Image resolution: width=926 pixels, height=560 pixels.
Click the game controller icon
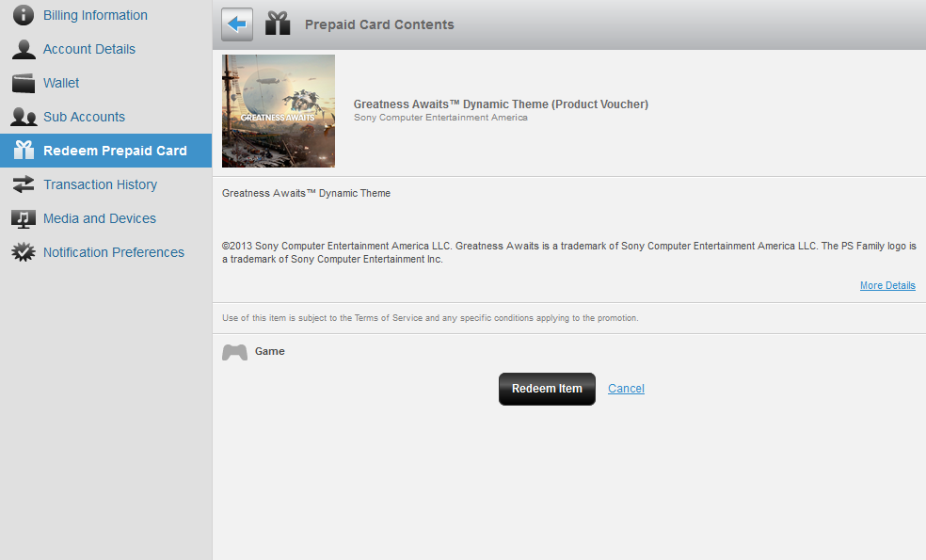[234, 352]
